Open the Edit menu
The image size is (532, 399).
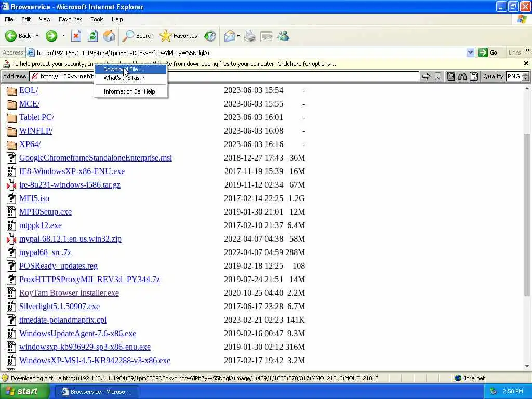click(26, 19)
